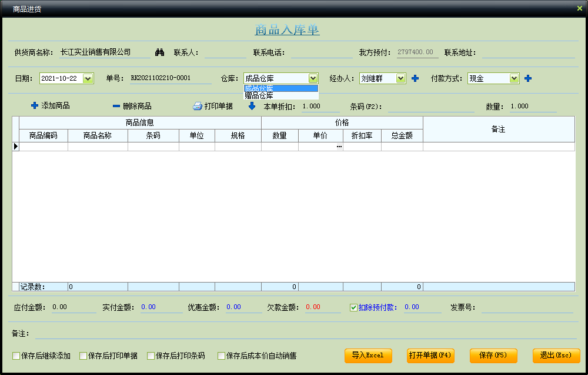Click the plus icon next to 付款方式
Viewport: 588px width, 375px height.
[528, 78]
